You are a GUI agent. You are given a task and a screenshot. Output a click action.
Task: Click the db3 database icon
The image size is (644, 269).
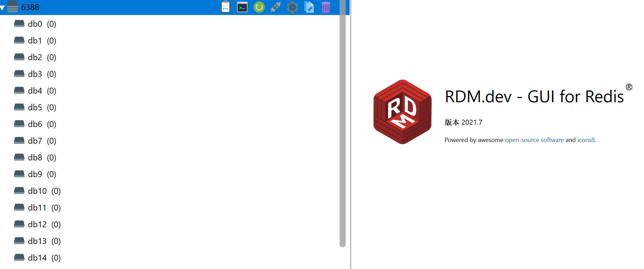tap(19, 74)
